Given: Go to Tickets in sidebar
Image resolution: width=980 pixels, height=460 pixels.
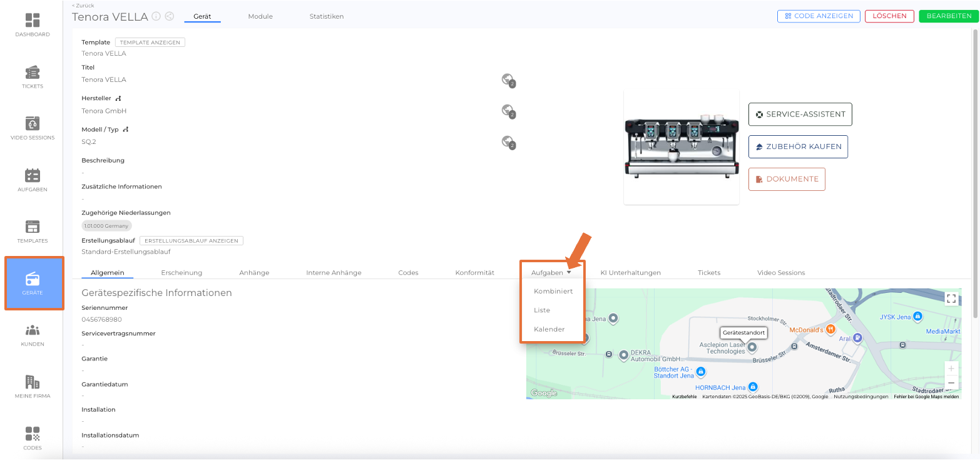Looking at the screenshot, I should coord(33,76).
